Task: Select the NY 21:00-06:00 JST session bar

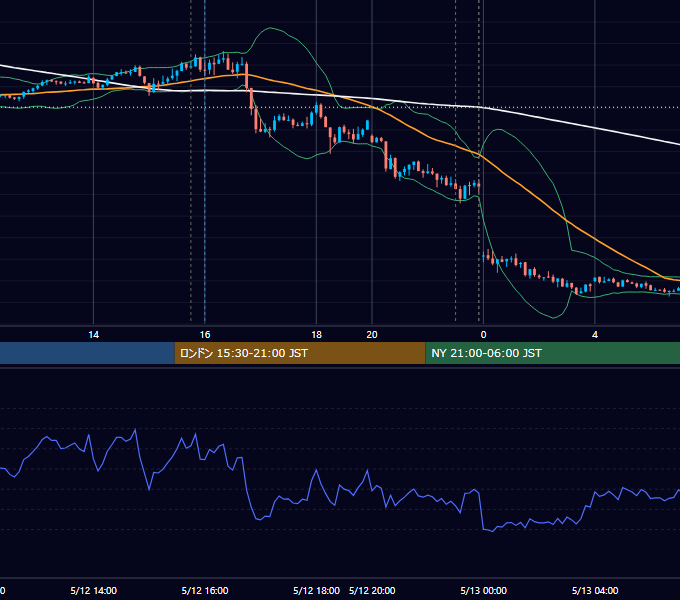Action: [x=552, y=353]
